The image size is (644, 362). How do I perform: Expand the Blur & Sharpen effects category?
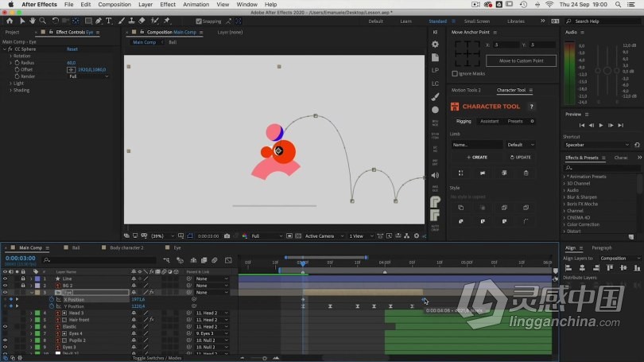pos(564,197)
